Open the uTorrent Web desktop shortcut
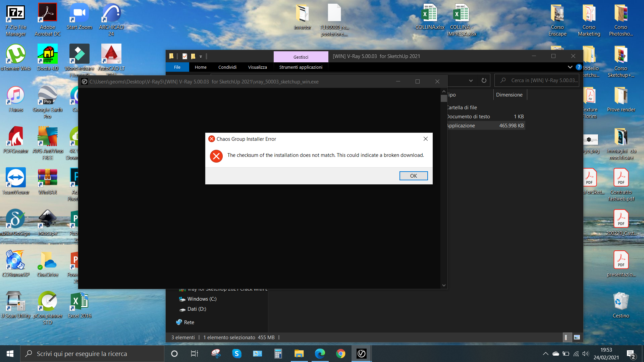 [16, 58]
